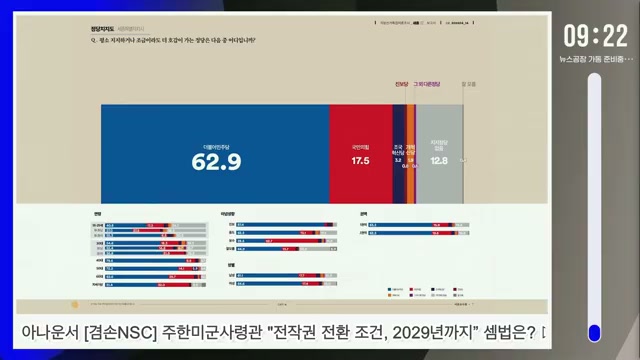Click the 70세 이상 age breakdown bar

click(x=156, y=285)
